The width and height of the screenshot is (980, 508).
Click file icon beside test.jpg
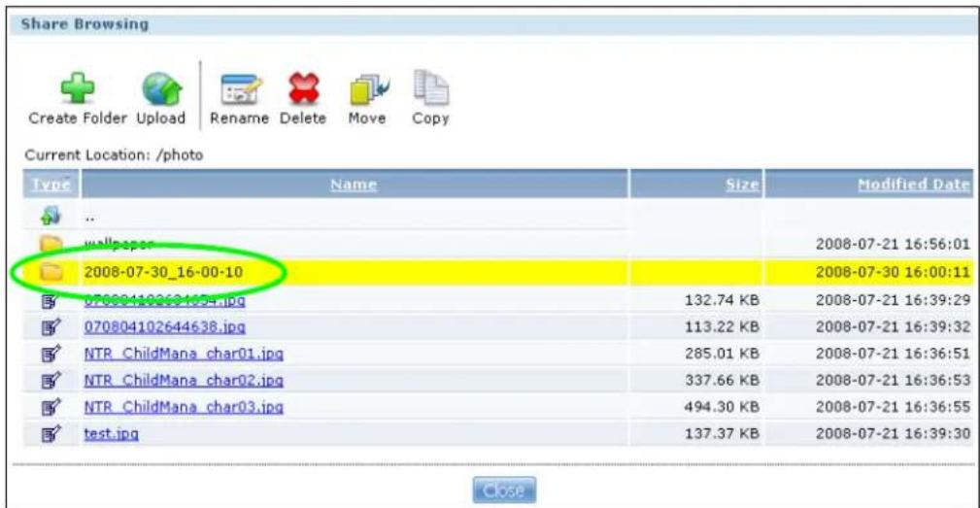tap(51, 433)
